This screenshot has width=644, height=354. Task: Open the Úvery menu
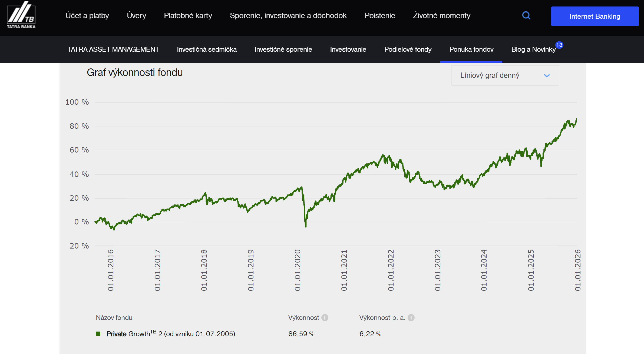pyautogui.click(x=136, y=16)
